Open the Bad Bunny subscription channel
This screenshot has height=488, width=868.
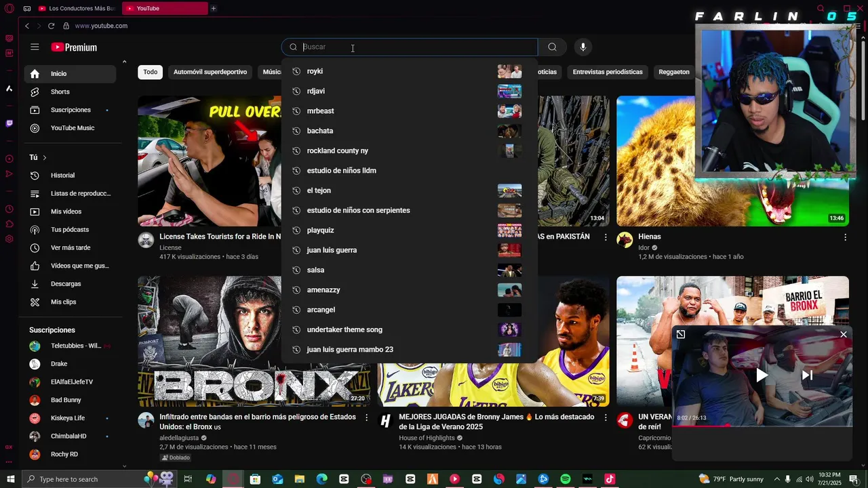click(70, 400)
